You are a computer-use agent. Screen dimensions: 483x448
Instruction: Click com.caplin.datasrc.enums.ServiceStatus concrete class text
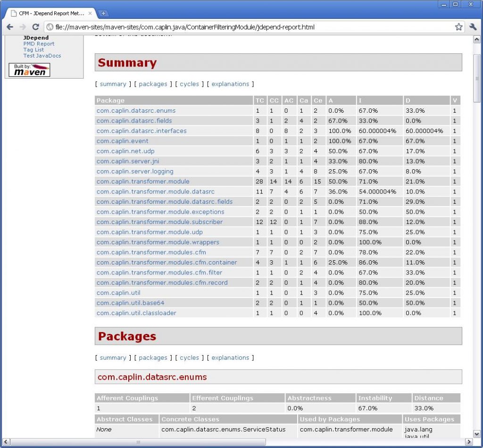pyautogui.click(x=223, y=430)
